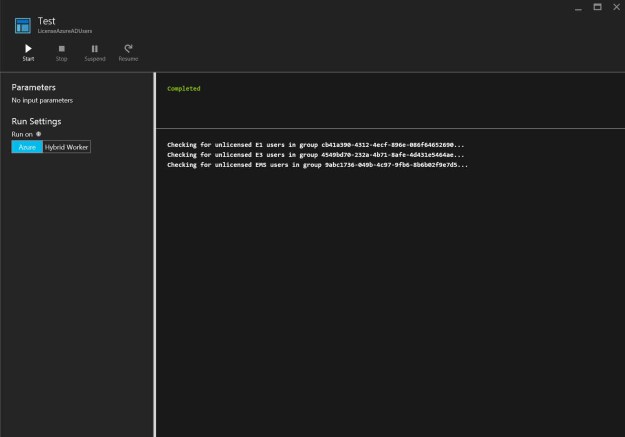The image size is (625, 437).
Task: Select the EMS users output line
Action: point(317,164)
